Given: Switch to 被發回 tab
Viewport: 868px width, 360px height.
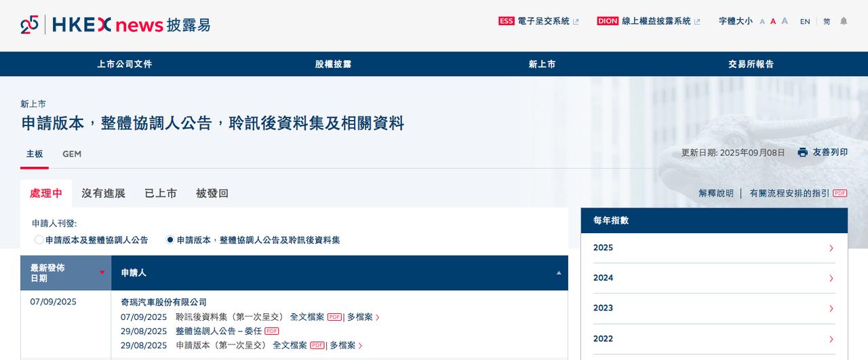Looking at the screenshot, I should click(212, 193).
